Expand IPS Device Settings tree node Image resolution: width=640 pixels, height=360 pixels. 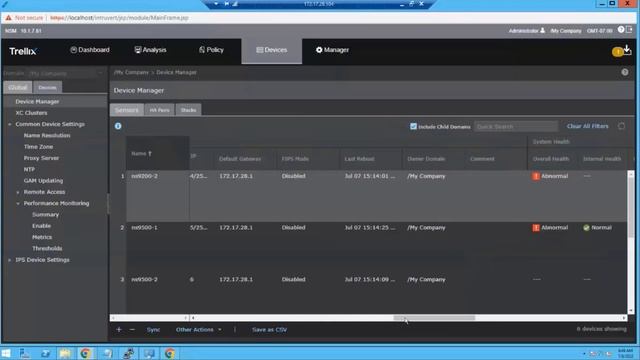(x=10, y=260)
